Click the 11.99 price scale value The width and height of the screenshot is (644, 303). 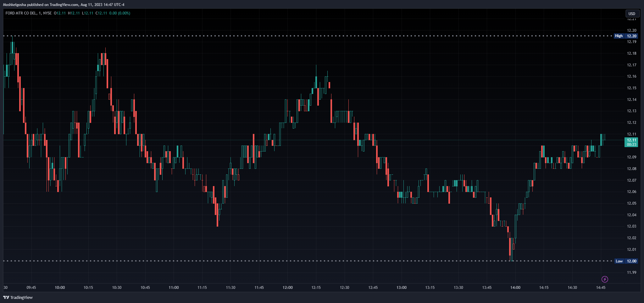[631, 273]
